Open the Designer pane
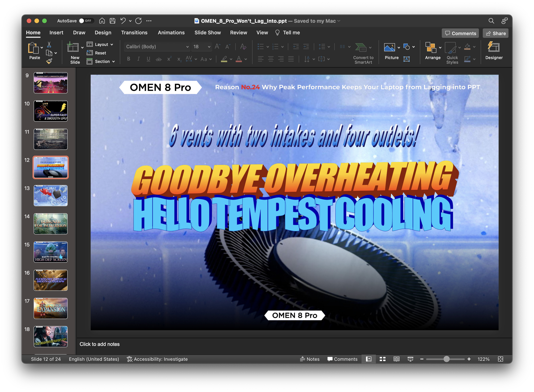This screenshot has width=534, height=392. (x=494, y=51)
